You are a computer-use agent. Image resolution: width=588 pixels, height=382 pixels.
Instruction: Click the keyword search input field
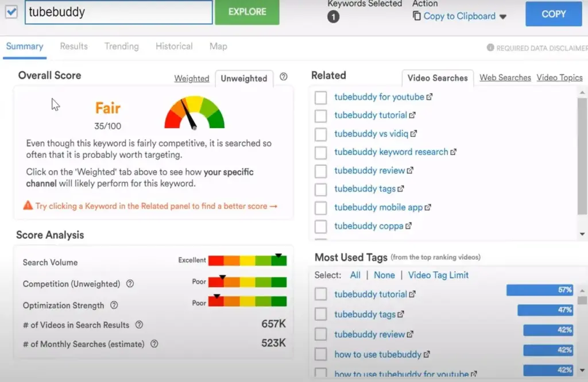pyautogui.click(x=118, y=12)
